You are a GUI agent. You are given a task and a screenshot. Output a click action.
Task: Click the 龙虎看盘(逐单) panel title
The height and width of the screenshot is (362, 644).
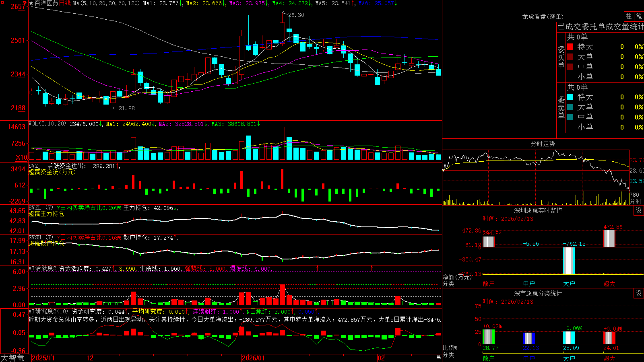pyautogui.click(x=543, y=16)
